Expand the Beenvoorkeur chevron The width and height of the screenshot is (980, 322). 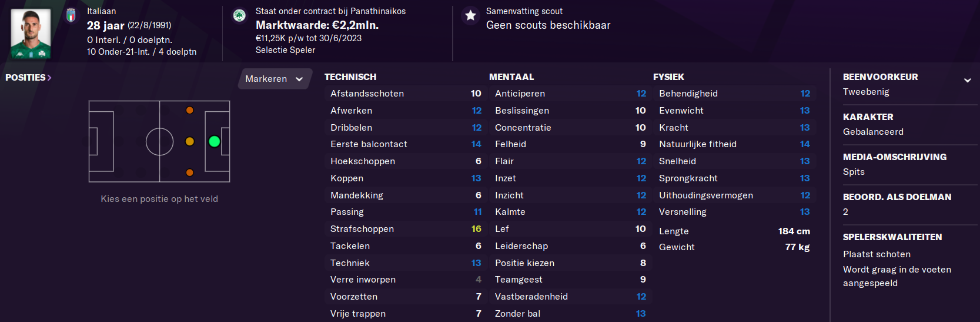(967, 80)
